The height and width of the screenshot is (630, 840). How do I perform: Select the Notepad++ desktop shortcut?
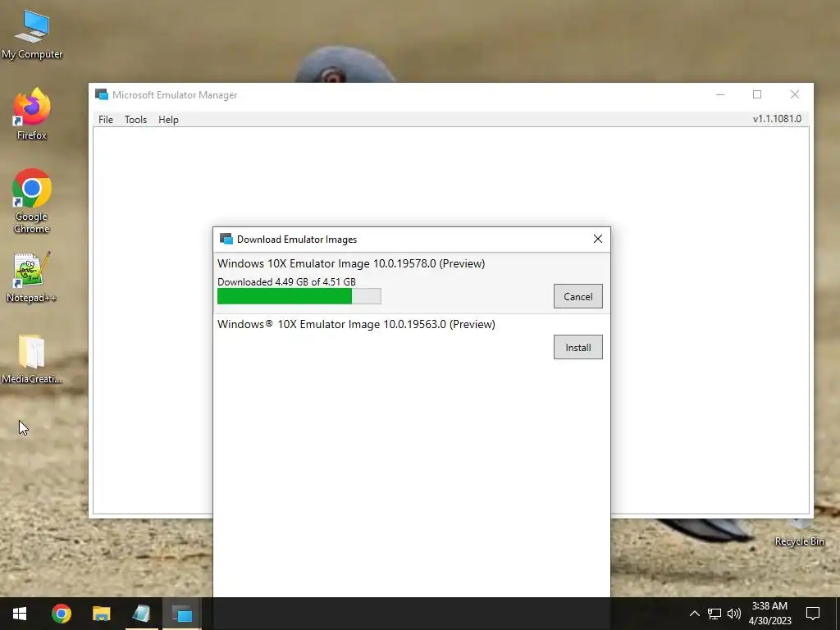click(32, 277)
